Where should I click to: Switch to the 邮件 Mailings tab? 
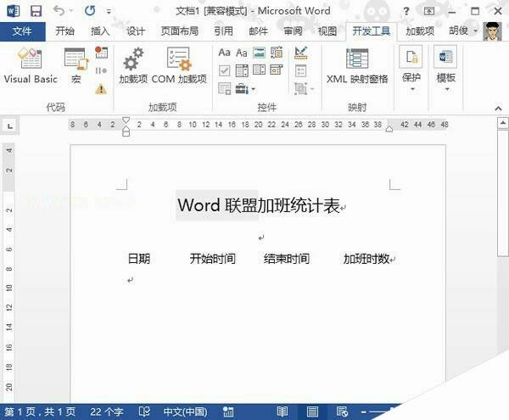click(259, 31)
